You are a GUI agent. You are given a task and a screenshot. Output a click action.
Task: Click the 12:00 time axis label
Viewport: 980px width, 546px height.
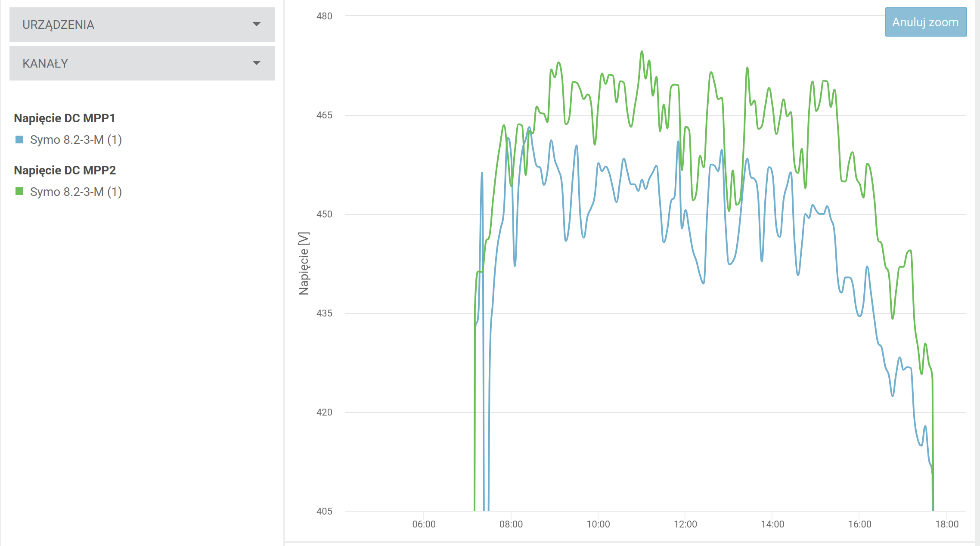pos(685,524)
